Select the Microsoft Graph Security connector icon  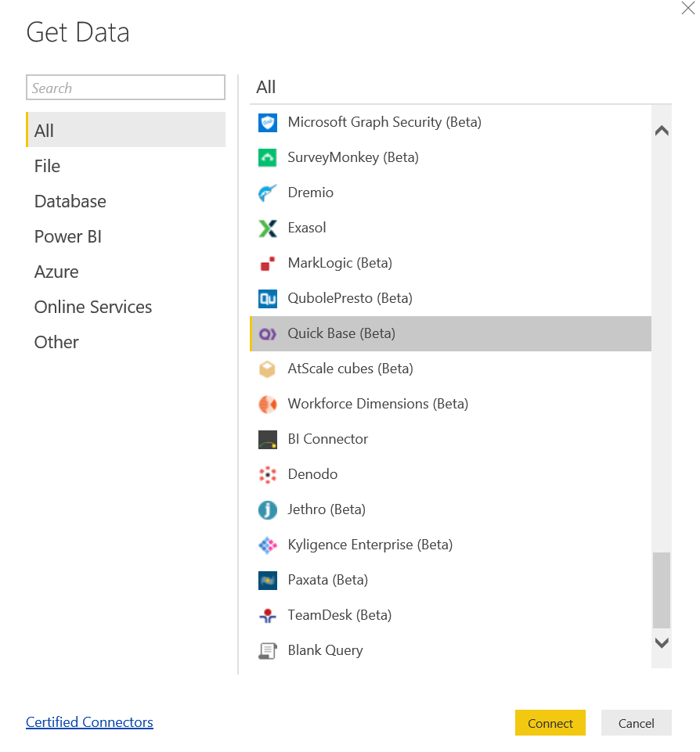tap(267, 122)
